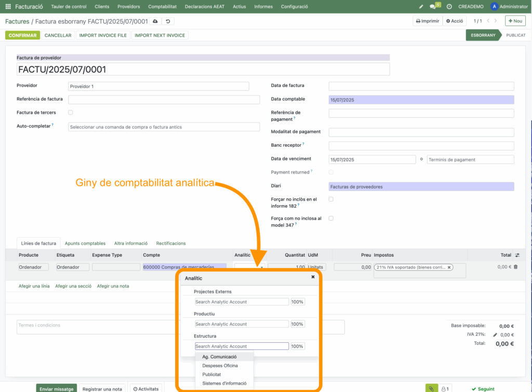Click the cloud save icon
This screenshot has width=532, height=392.
click(155, 21)
